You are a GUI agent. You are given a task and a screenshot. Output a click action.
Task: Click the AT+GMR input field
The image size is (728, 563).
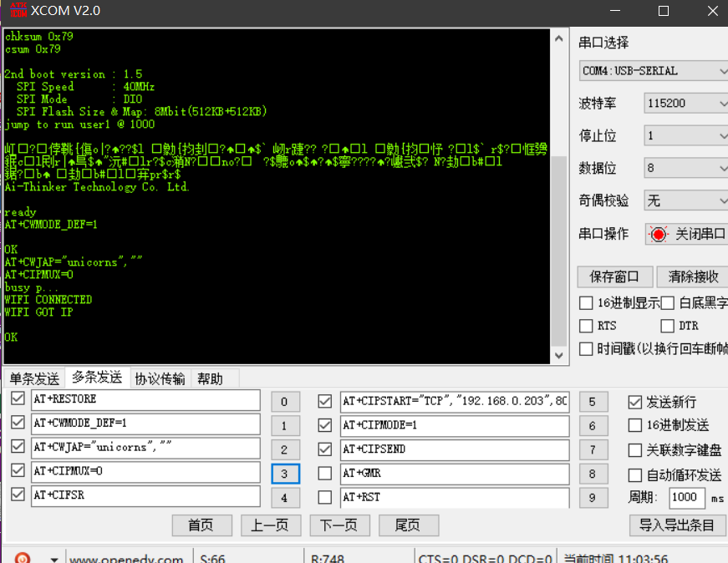(x=455, y=474)
